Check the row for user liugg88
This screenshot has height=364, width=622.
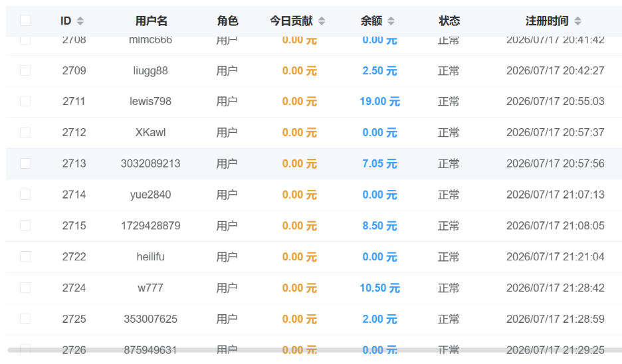tap(25, 70)
